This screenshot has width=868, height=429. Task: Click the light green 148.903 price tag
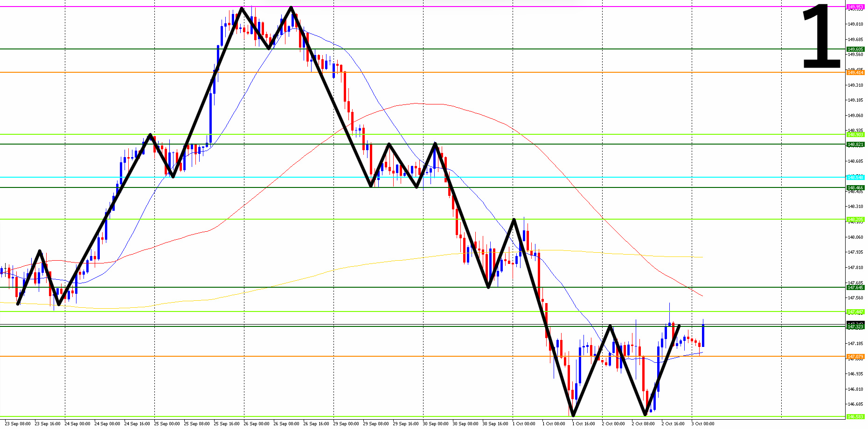[x=855, y=134]
